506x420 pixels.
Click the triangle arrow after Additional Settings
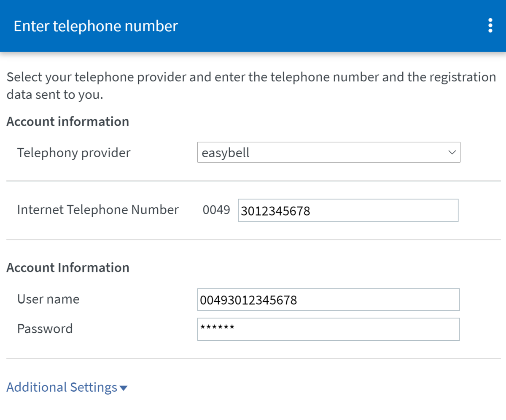point(124,388)
